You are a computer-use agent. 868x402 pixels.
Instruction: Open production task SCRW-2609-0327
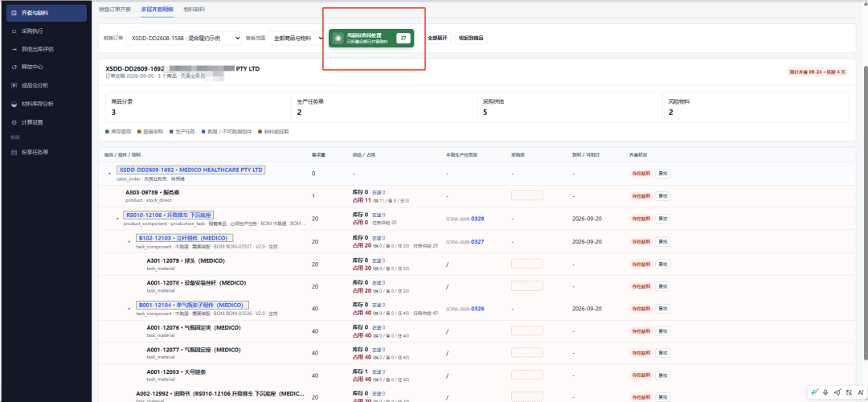[465, 241]
